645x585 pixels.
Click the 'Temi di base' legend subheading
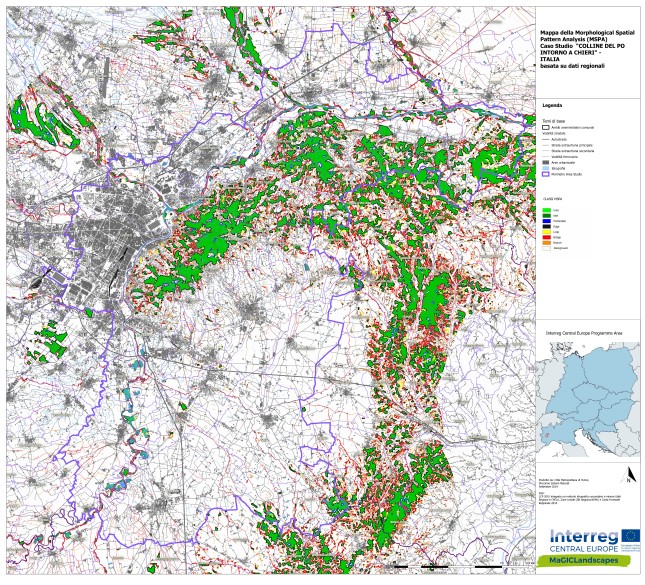[554, 121]
